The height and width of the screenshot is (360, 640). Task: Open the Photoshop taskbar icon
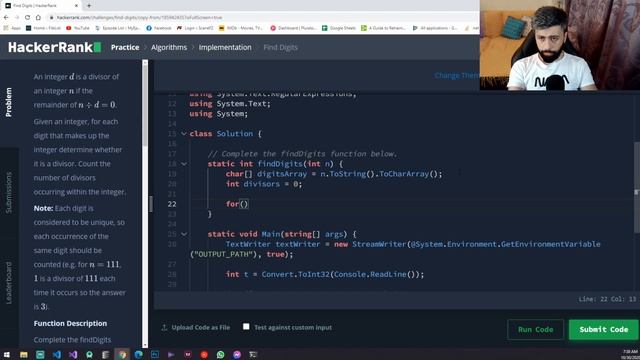[x=155, y=355]
